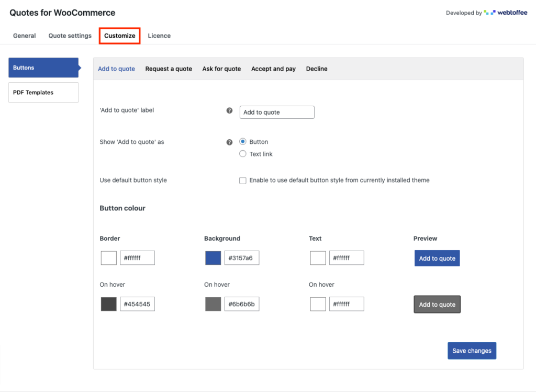Open the blue Background colour swatch
The height and width of the screenshot is (392, 536).
point(213,258)
